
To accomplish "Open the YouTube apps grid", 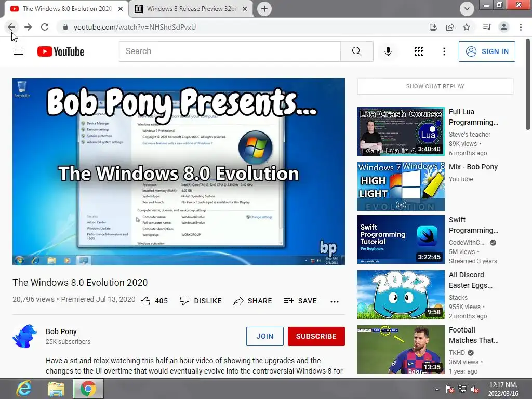I will [x=419, y=51].
